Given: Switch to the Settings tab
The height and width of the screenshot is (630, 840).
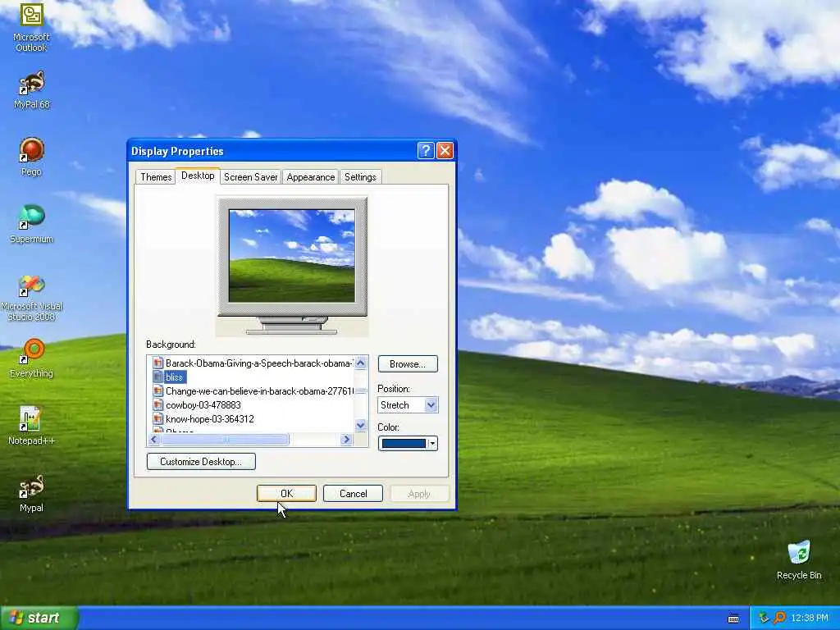Looking at the screenshot, I should pos(360,177).
